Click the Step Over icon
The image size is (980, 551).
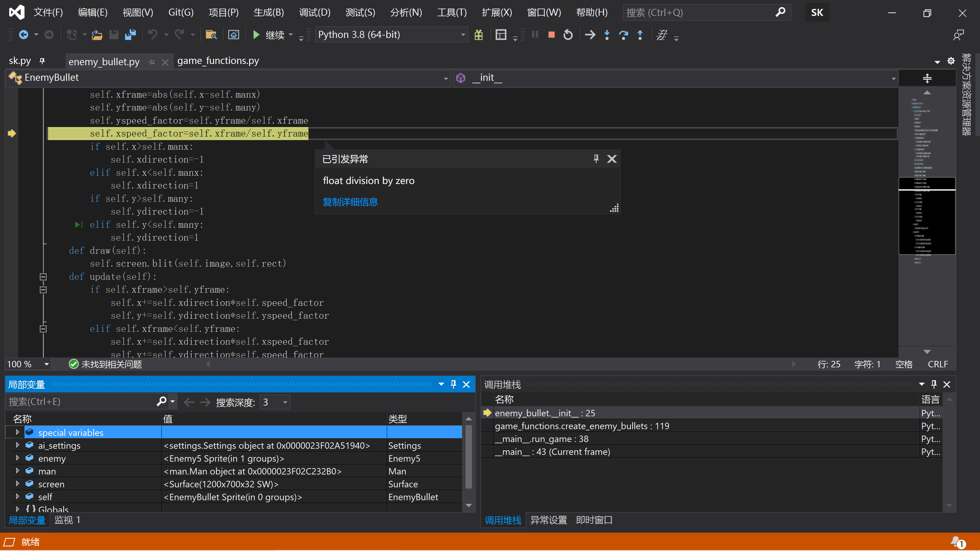coord(623,35)
